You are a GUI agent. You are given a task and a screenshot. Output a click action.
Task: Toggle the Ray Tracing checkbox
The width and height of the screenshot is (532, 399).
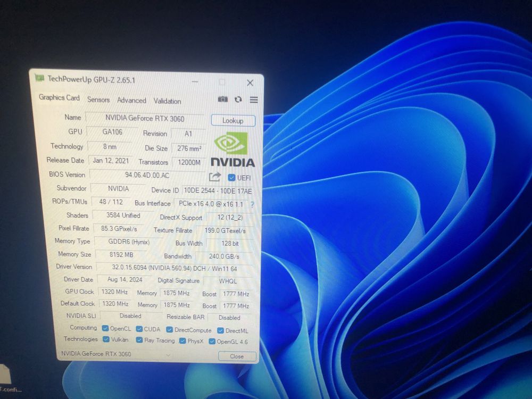(139, 340)
